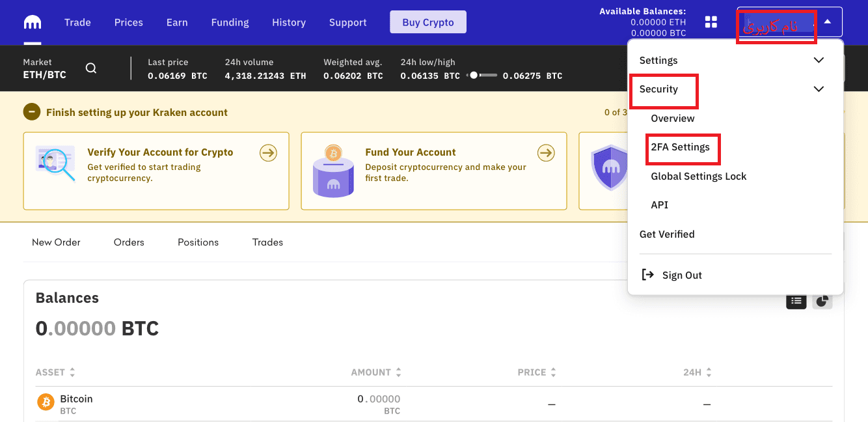Viewport: 868px width, 422px height.
Task: Sort balances by PRICE column
Action: pyautogui.click(x=537, y=373)
